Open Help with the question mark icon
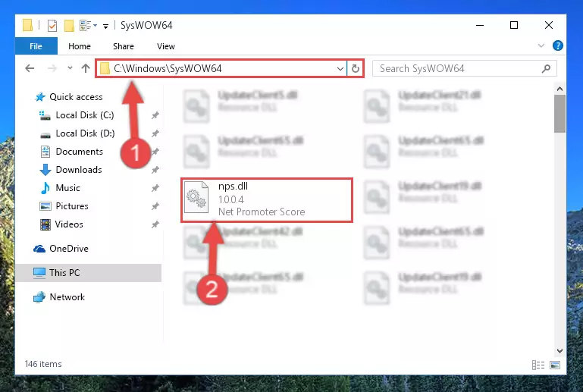Image resolution: width=583 pixels, height=392 pixels. [557, 45]
